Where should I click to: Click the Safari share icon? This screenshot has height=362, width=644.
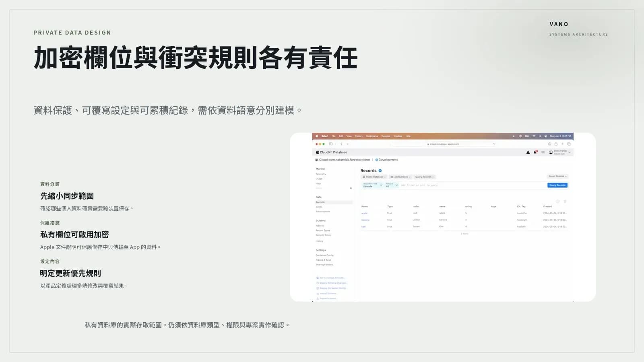pos(556,144)
